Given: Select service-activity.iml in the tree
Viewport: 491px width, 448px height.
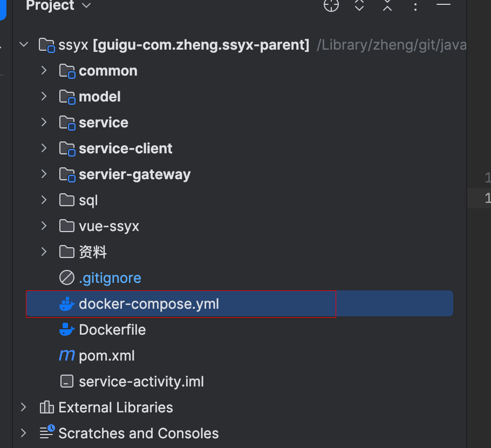Looking at the screenshot, I should coord(141,382).
